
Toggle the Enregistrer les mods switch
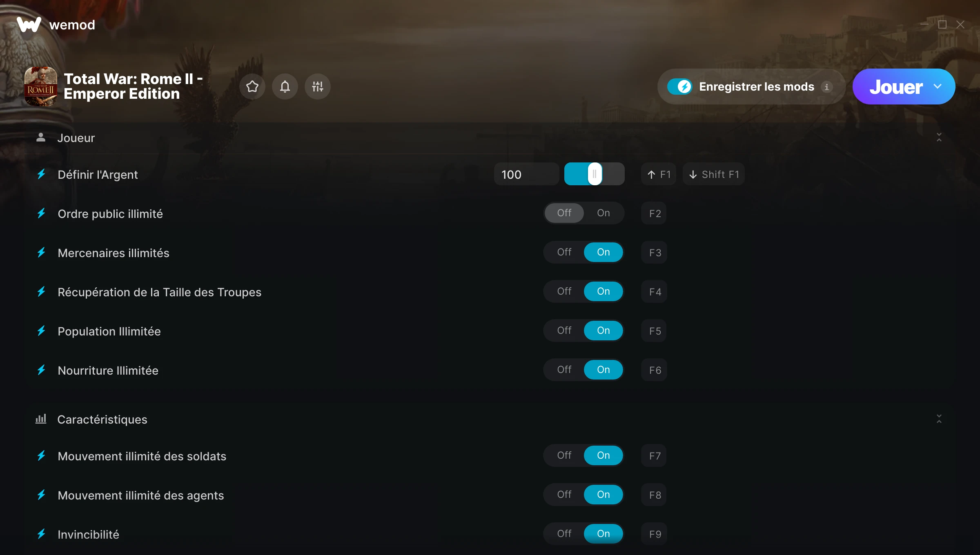tap(680, 87)
